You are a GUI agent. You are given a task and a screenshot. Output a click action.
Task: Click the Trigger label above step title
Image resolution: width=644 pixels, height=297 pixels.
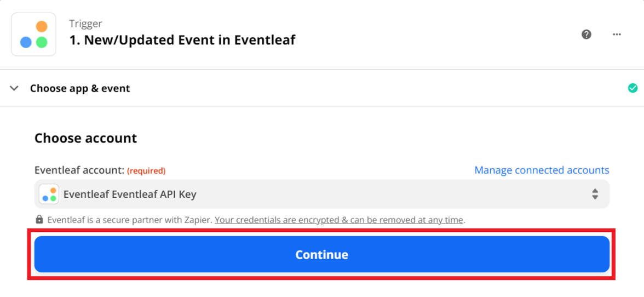click(x=85, y=24)
